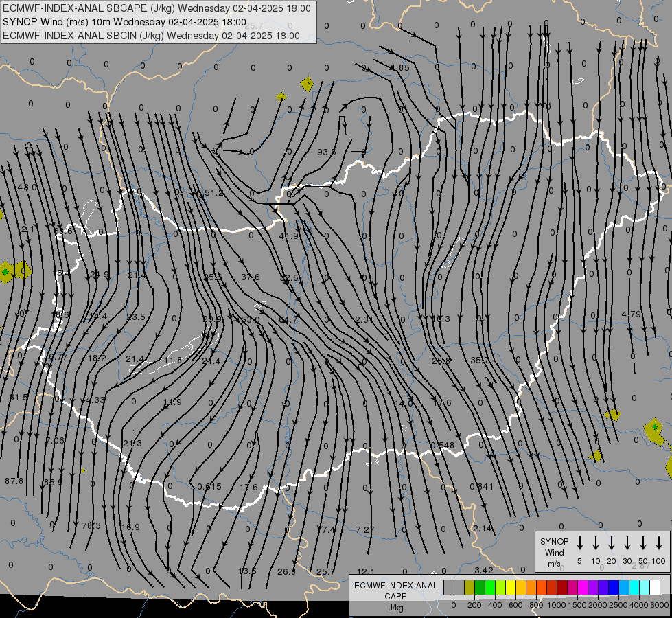Click the 1000 label in CAPE legend
The image size is (672, 618).
[556, 605]
